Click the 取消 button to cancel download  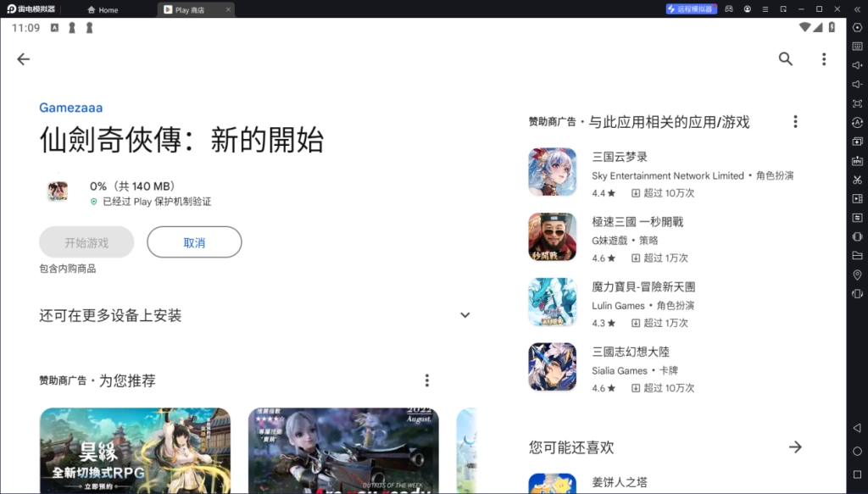tap(194, 242)
